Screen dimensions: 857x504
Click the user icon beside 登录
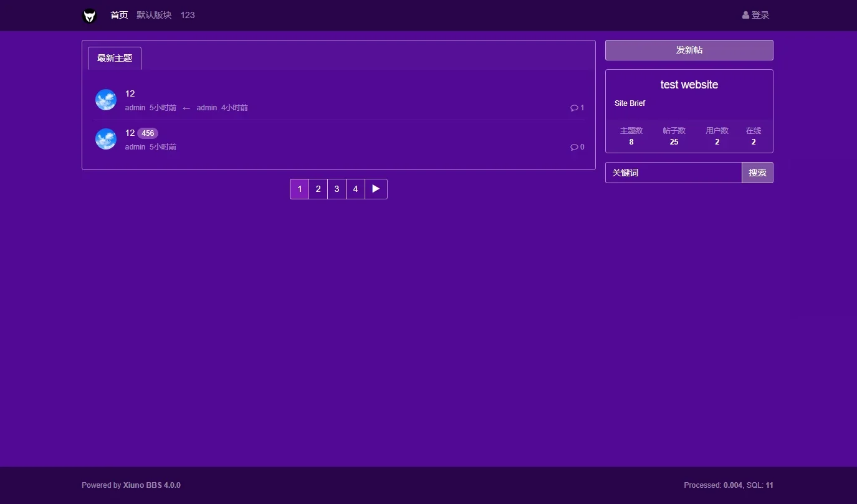[745, 15]
